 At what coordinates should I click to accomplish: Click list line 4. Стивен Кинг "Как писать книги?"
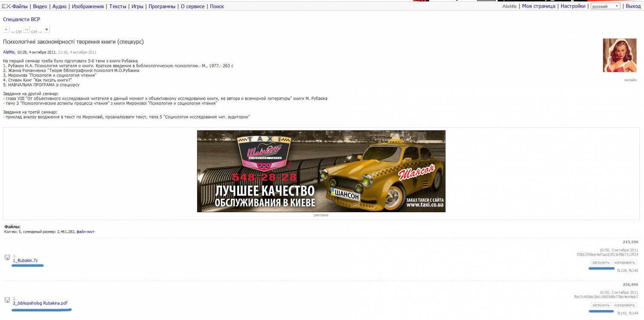tap(37, 80)
